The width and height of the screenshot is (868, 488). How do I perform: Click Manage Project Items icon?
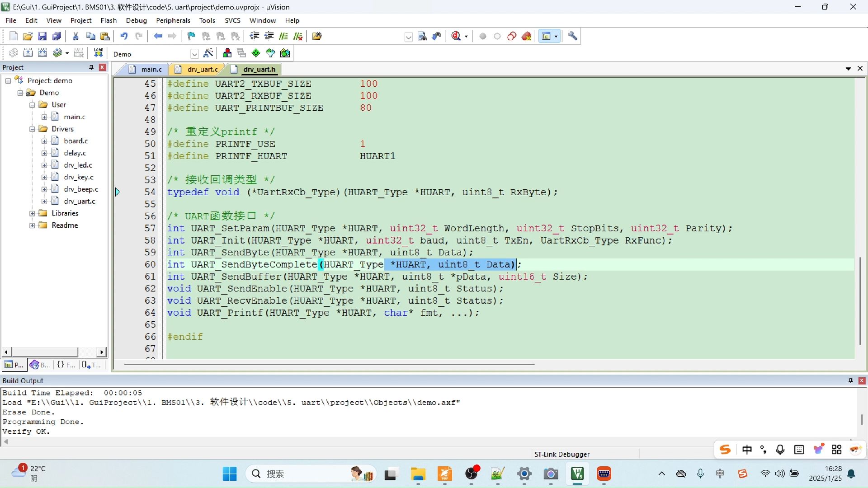tap(227, 53)
